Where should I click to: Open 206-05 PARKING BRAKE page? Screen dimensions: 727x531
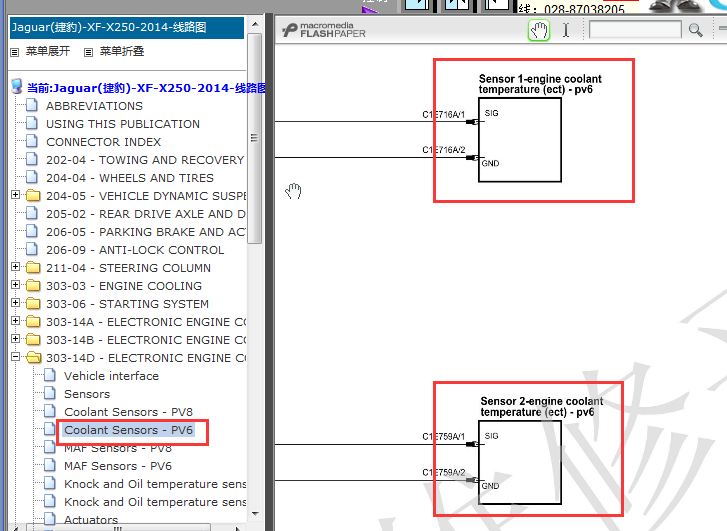tap(146, 232)
